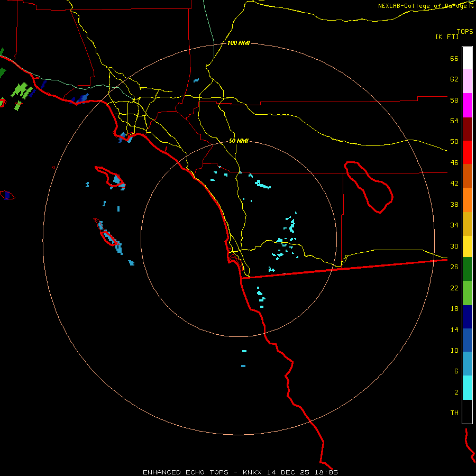Click the 34 legend value

pos(454,225)
